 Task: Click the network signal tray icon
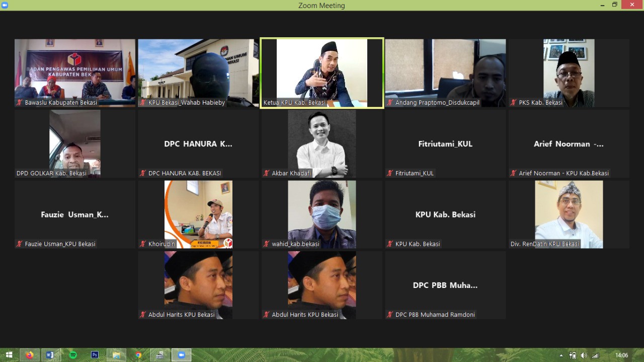(x=595, y=355)
